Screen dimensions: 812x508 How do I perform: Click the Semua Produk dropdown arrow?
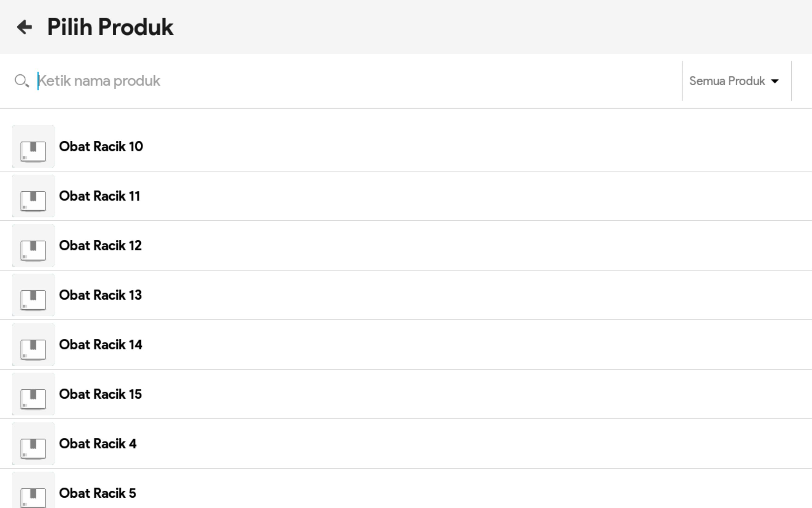click(775, 81)
